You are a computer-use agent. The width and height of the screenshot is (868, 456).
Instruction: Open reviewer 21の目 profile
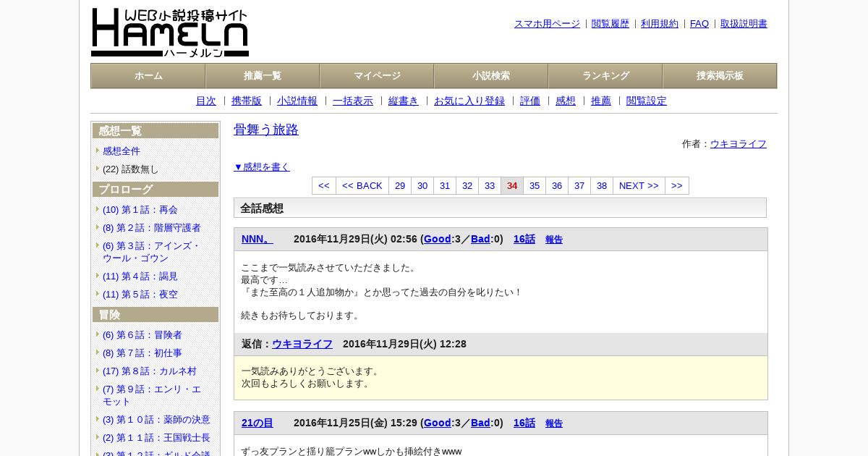(x=258, y=423)
